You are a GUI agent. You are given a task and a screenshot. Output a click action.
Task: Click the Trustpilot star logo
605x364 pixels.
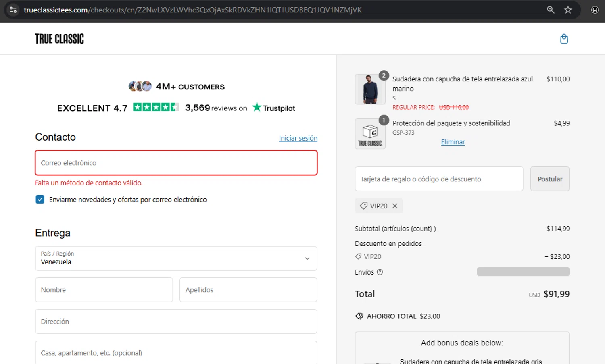(257, 107)
